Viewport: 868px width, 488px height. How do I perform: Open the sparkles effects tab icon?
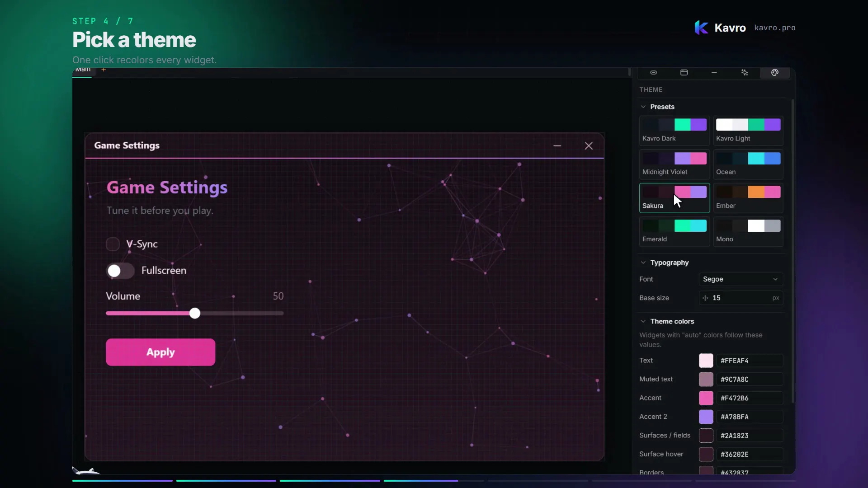745,73
